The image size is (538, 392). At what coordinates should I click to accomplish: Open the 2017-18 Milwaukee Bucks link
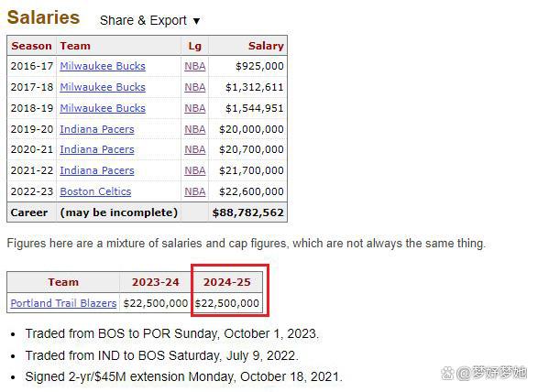[x=103, y=87]
